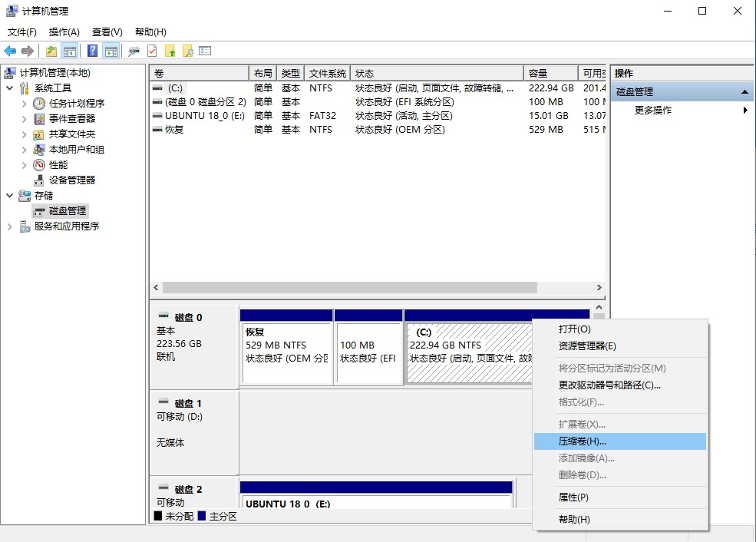
Task: Collapse the 系统工具 node chevron
Action: pos(10,88)
